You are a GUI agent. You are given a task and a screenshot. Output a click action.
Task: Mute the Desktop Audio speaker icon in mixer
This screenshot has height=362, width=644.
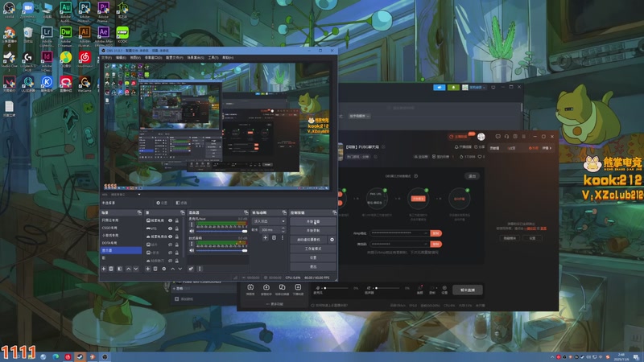(192, 250)
